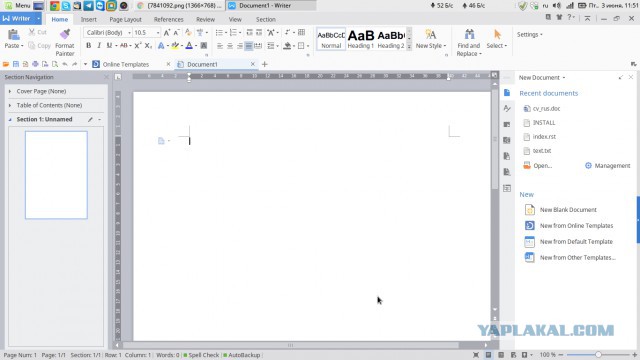The image size is (640, 360).
Task: Switch to the Online Templates document tab
Action: click(126, 64)
